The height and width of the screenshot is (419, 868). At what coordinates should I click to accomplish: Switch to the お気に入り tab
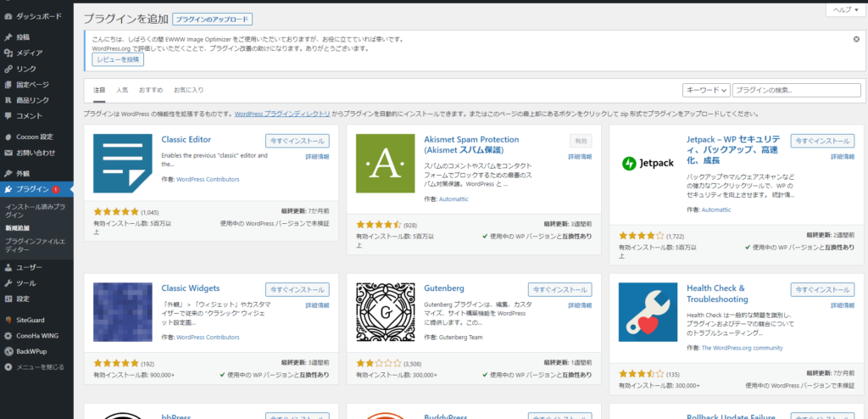pos(188,90)
